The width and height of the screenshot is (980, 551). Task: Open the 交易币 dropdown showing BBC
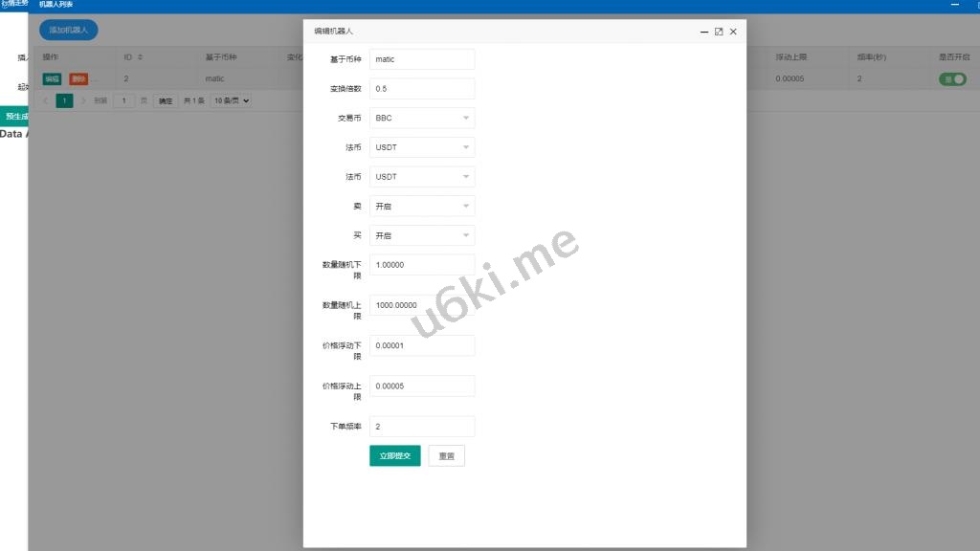422,119
